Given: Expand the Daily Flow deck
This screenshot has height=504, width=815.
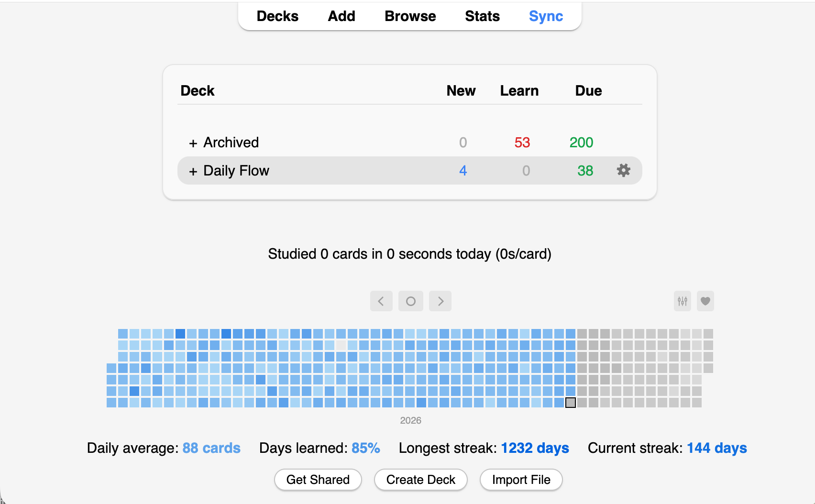Looking at the screenshot, I should tap(193, 171).
